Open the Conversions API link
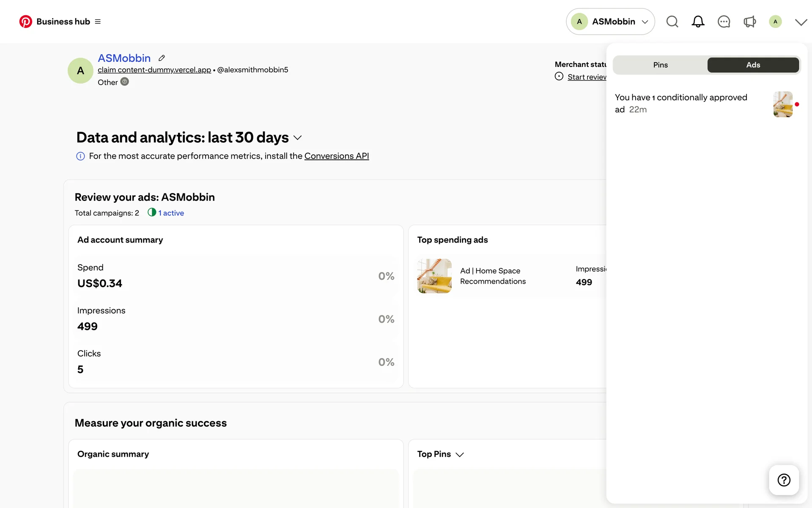Screen dimensions: 812x508 (x=336, y=156)
